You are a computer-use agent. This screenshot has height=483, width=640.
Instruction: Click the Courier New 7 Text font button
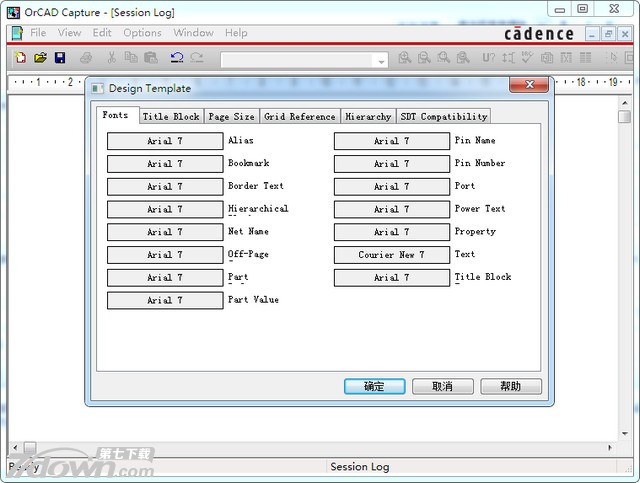391,255
